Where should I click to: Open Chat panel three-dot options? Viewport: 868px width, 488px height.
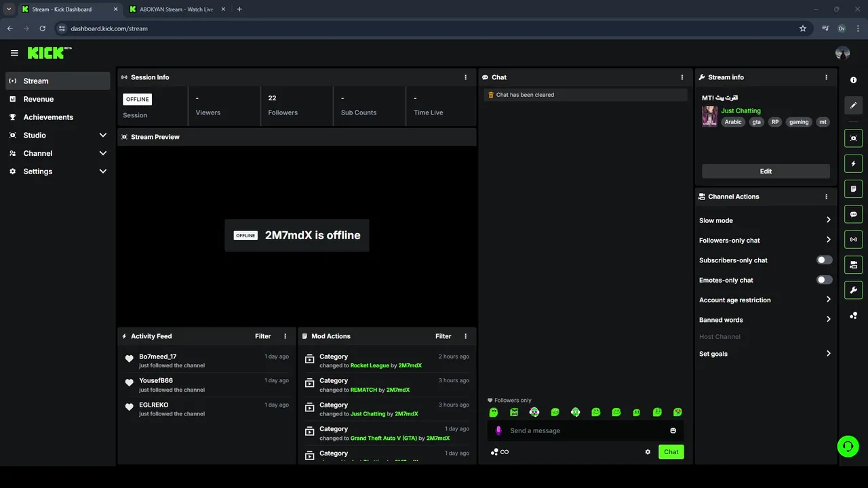pos(682,77)
